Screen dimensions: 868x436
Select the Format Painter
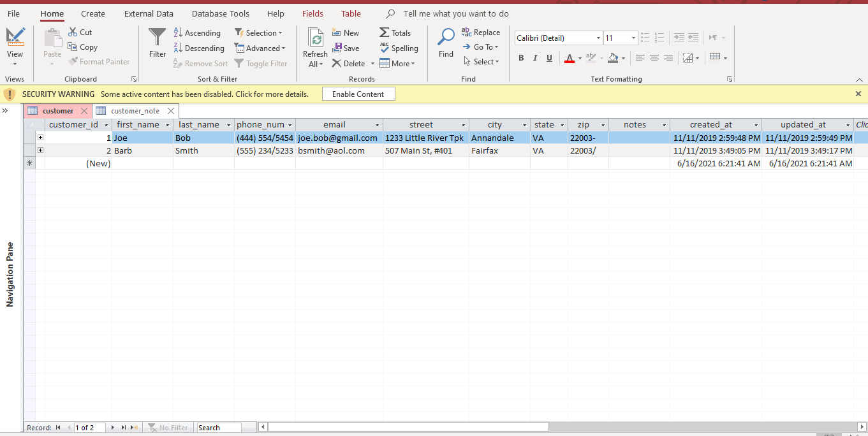[99, 61]
